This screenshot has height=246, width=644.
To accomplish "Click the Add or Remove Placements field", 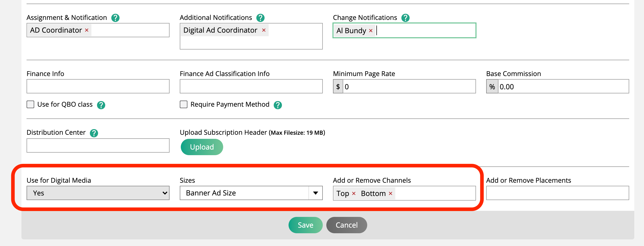I will click(557, 193).
